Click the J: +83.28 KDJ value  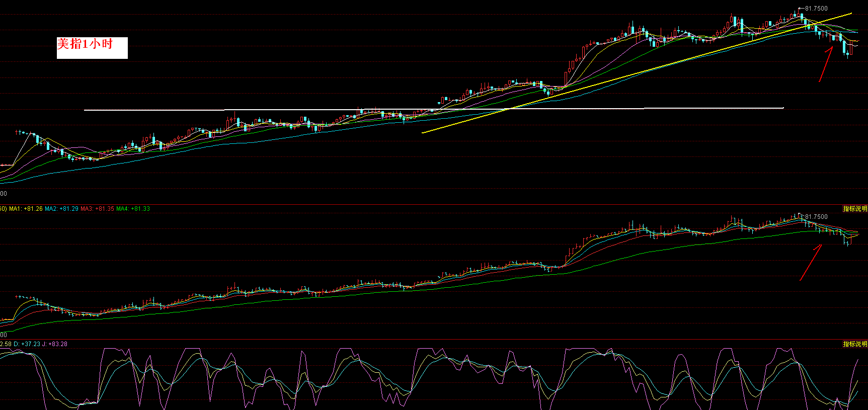55,344
